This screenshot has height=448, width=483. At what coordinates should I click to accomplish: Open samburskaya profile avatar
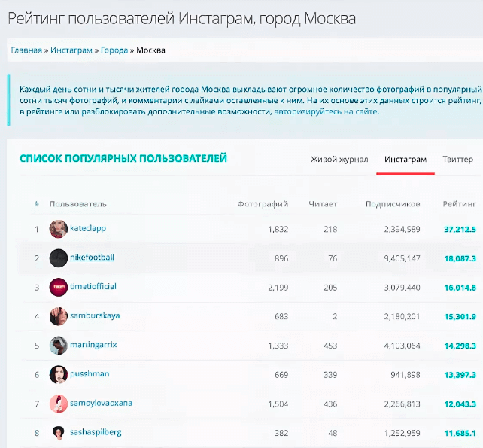click(x=58, y=316)
